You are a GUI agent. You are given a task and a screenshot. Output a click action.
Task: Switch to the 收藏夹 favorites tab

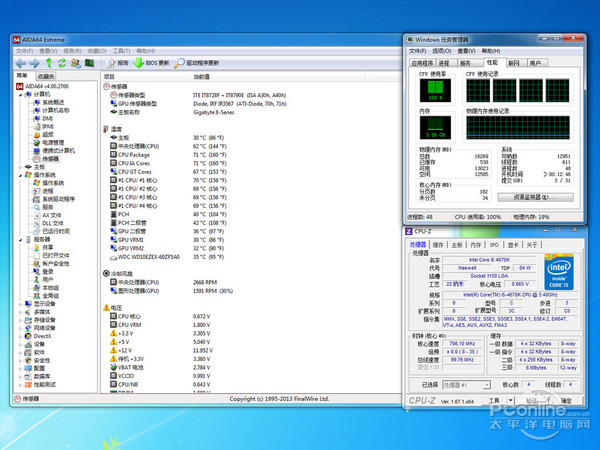click(47, 76)
